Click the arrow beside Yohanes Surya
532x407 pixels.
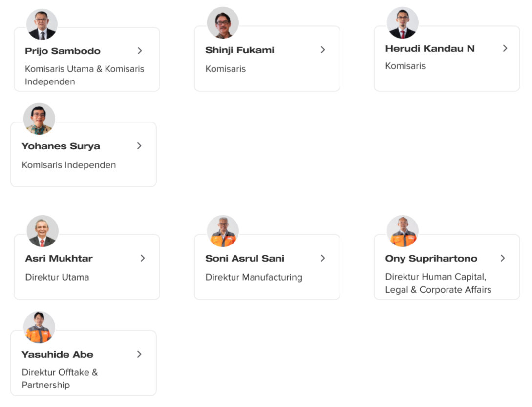139,146
